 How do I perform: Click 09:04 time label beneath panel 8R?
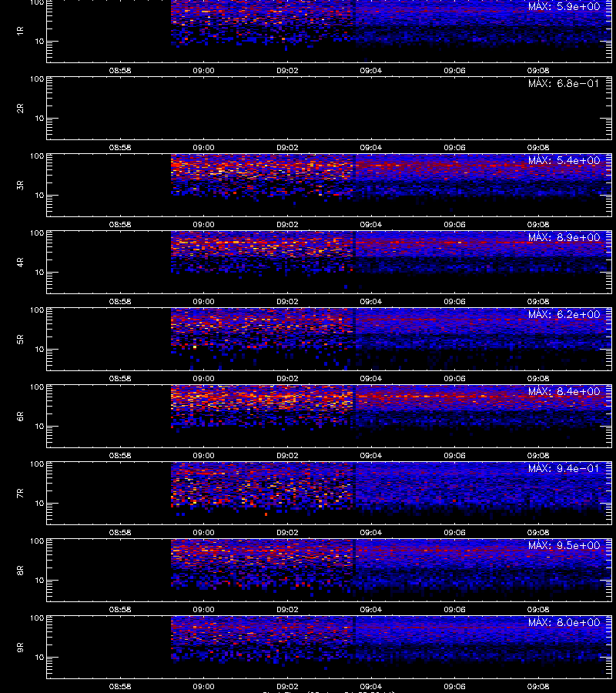[370, 610]
